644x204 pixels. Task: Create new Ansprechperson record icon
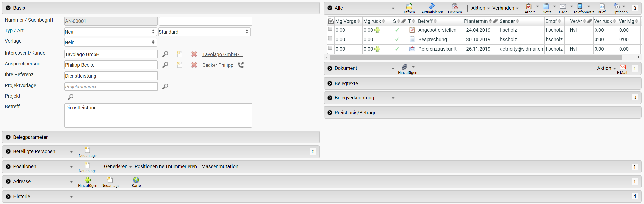point(179,65)
